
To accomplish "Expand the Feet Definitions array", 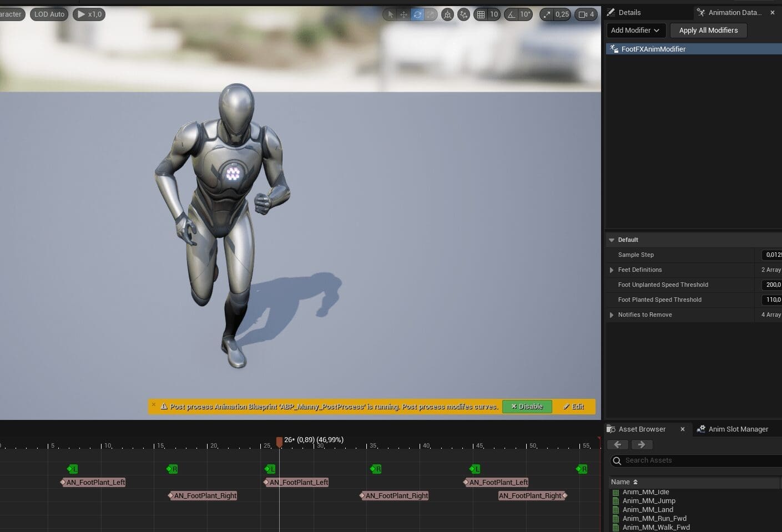I will click(x=612, y=270).
